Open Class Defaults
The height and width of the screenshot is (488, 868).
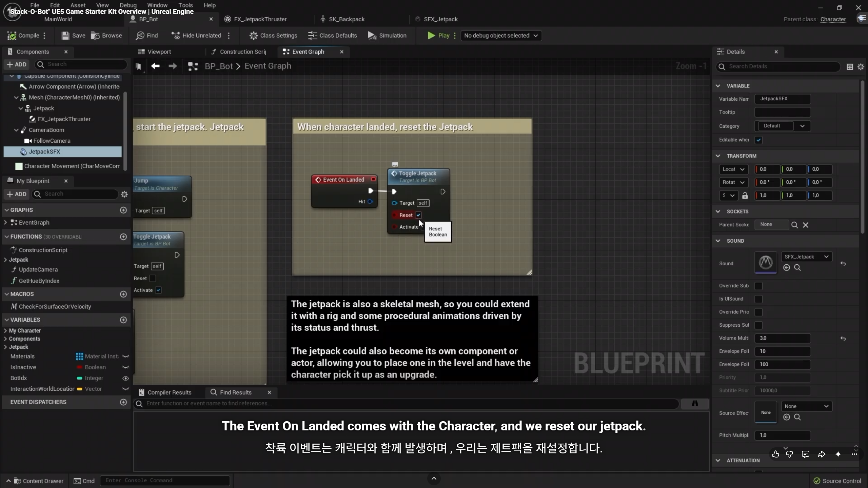333,36
